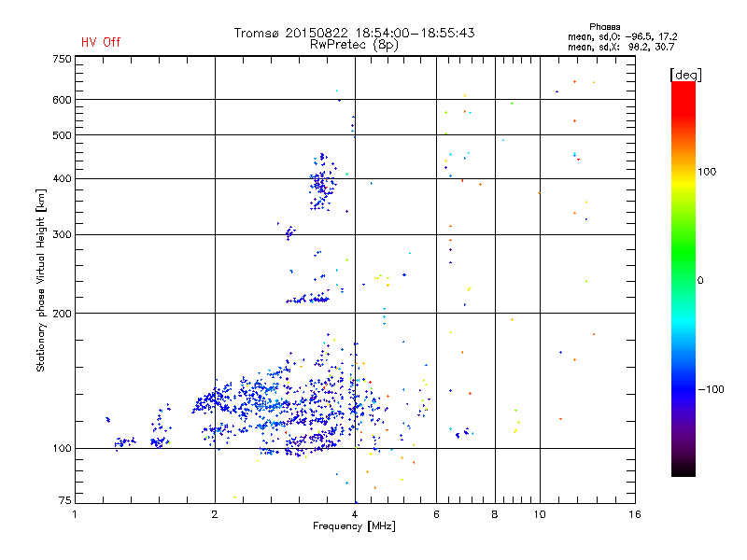Click the colorbar '-100' tick label
The width and height of the screenshot is (747, 560).
click(x=711, y=389)
